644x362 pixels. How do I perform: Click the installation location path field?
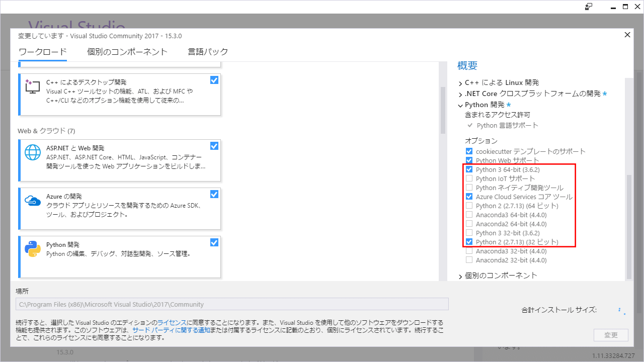coord(231,304)
